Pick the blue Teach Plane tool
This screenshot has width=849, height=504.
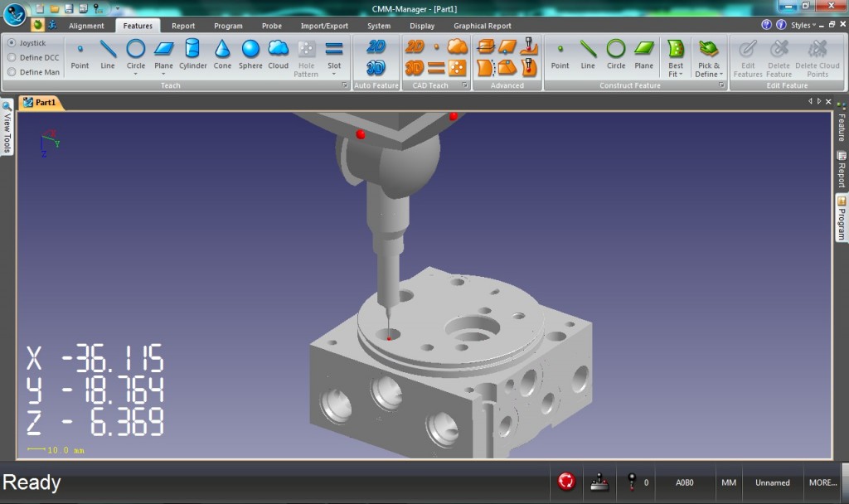click(x=163, y=54)
